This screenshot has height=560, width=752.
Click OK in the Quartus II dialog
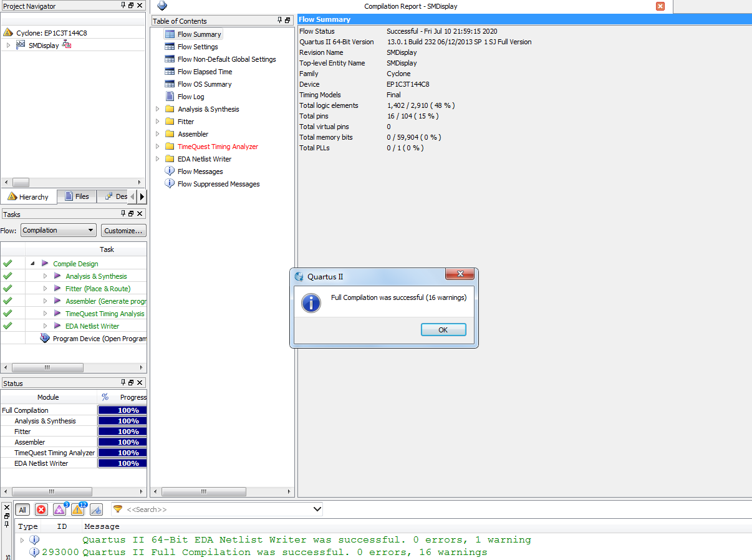click(443, 330)
